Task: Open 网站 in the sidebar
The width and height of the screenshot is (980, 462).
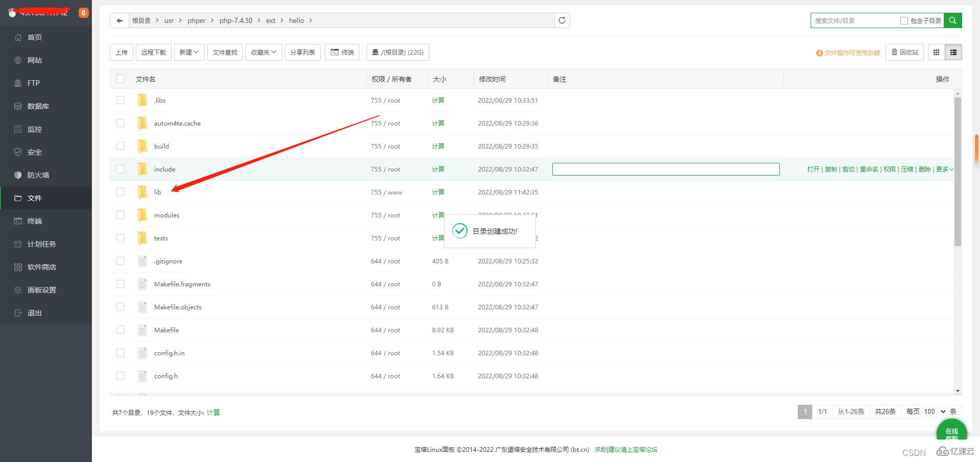Action: 34,60
